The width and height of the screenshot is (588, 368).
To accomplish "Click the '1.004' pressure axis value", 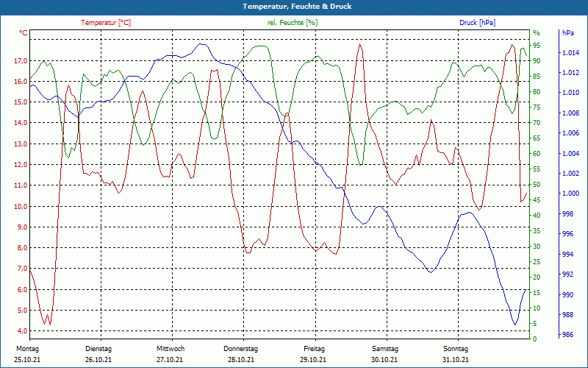I will tap(570, 154).
